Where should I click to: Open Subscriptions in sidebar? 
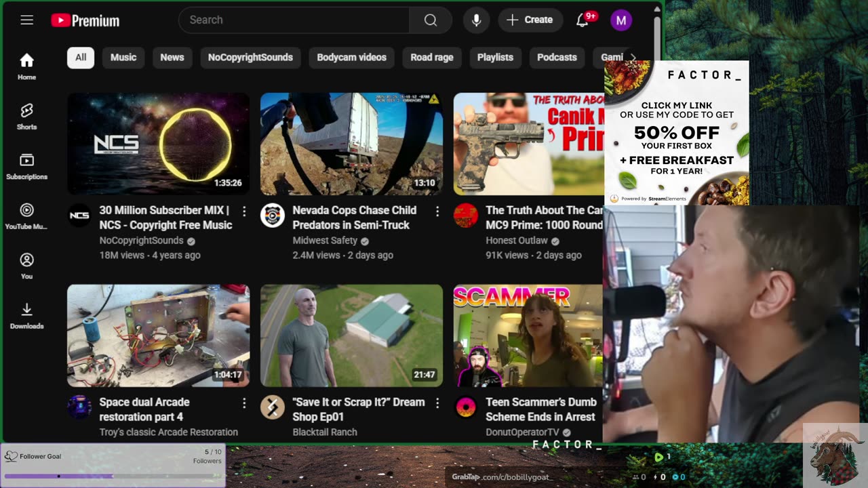(26, 165)
